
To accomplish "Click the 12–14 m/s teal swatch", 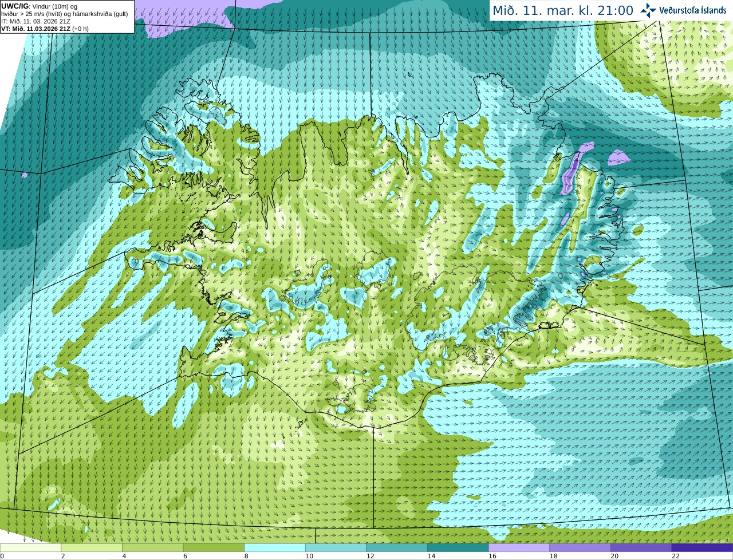I will 397,548.
